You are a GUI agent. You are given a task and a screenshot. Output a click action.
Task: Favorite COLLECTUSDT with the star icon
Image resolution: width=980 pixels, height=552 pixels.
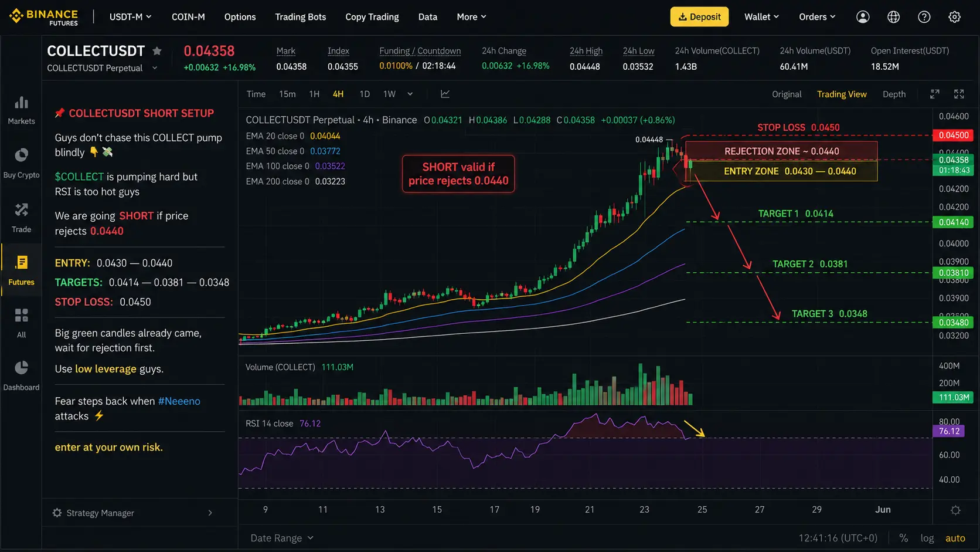(156, 51)
